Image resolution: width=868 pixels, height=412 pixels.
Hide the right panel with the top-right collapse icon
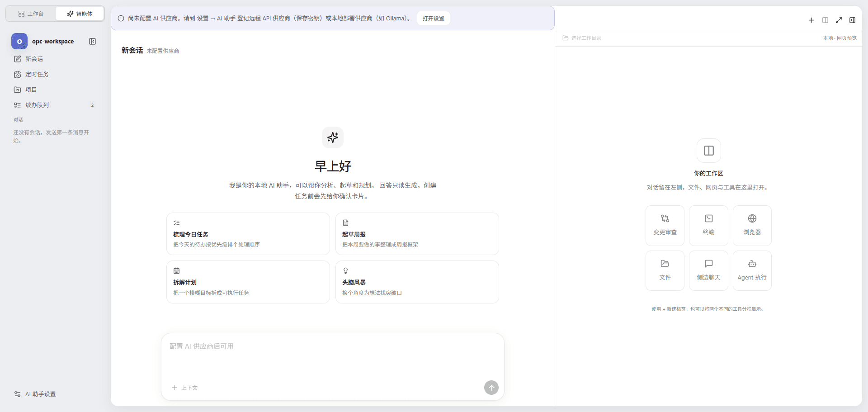coord(852,20)
